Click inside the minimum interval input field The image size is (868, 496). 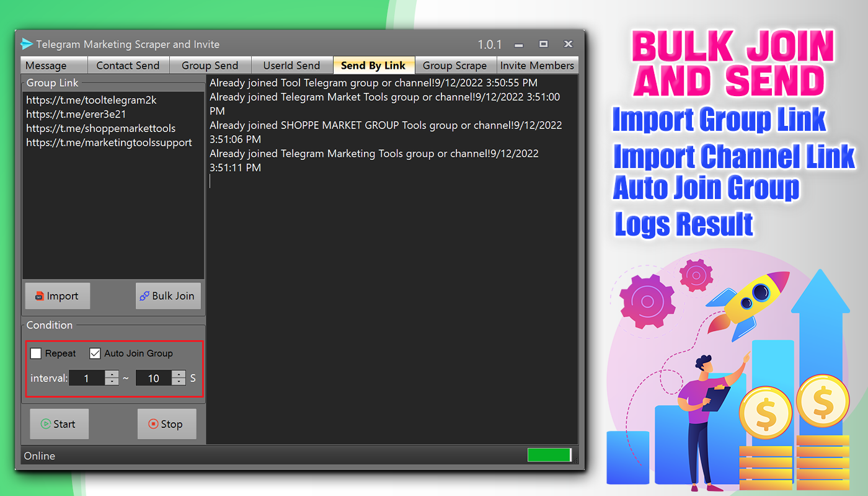(86, 378)
